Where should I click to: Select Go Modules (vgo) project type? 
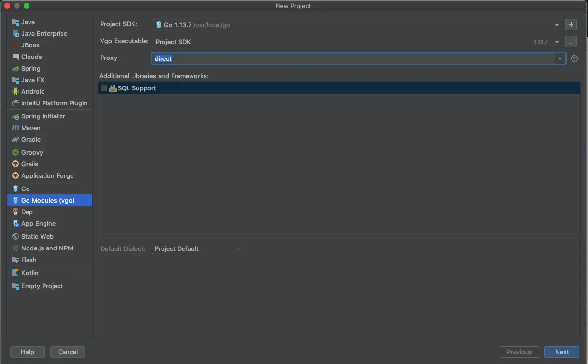click(49, 200)
